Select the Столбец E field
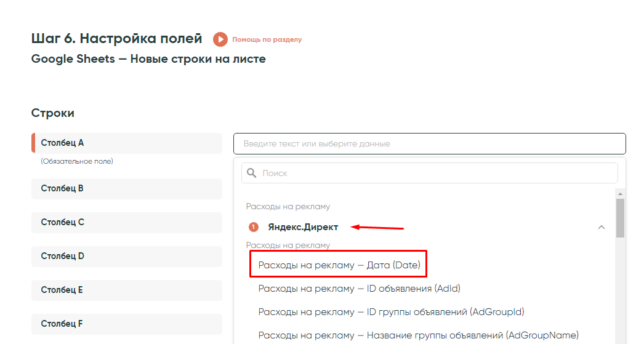The image size is (644, 344). pyautogui.click(x=127, y=290)
